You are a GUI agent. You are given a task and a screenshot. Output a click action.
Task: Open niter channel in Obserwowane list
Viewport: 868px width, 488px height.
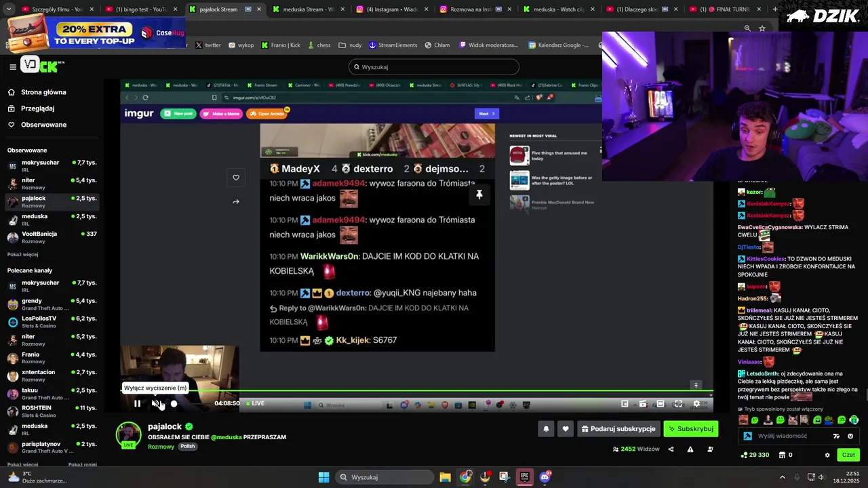pyautogui.click(x=52, y=184)
